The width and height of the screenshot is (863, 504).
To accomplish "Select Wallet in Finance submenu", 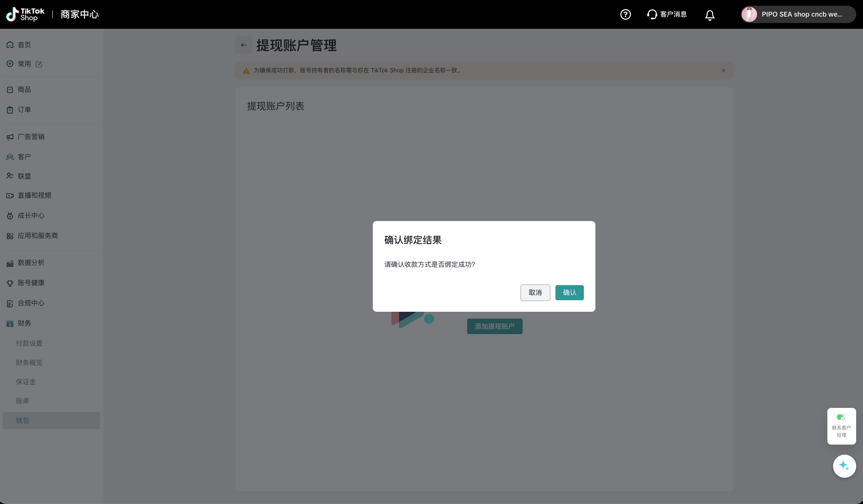I will pos(22,420).
